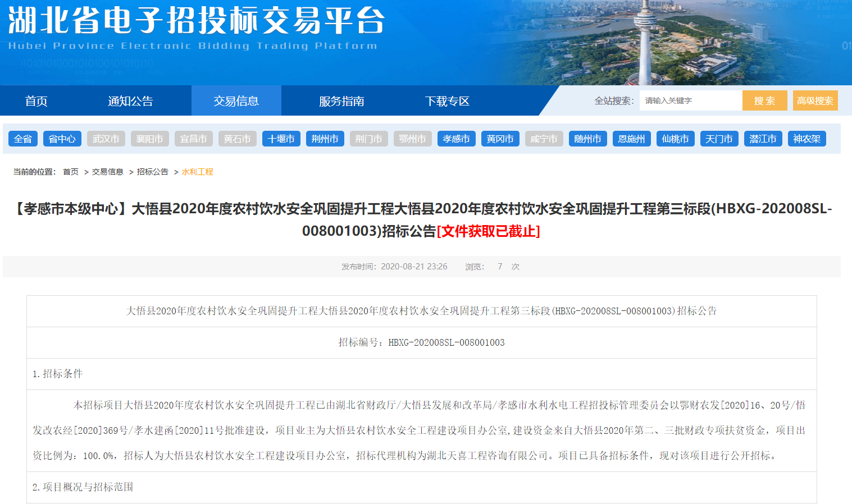Click the 首页 breadcrumb link
Image resolution: width=852 pixels, height=504 pixels.
[71, 172]
